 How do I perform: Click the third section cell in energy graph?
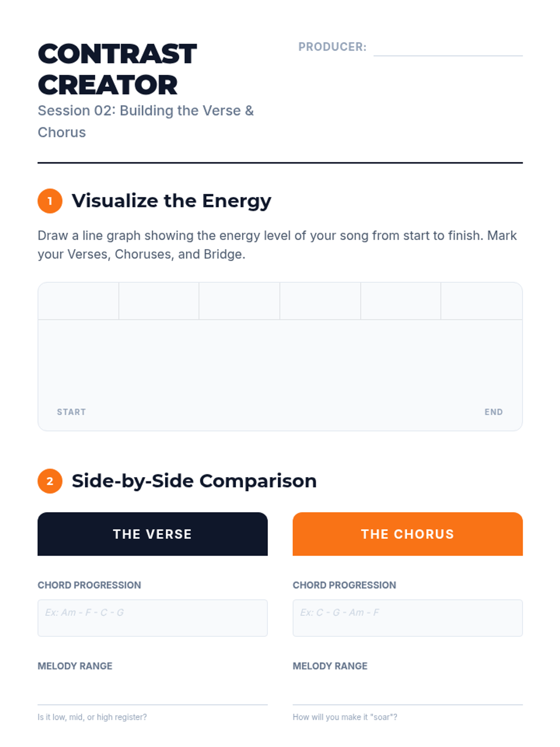(x=239, y=301)
